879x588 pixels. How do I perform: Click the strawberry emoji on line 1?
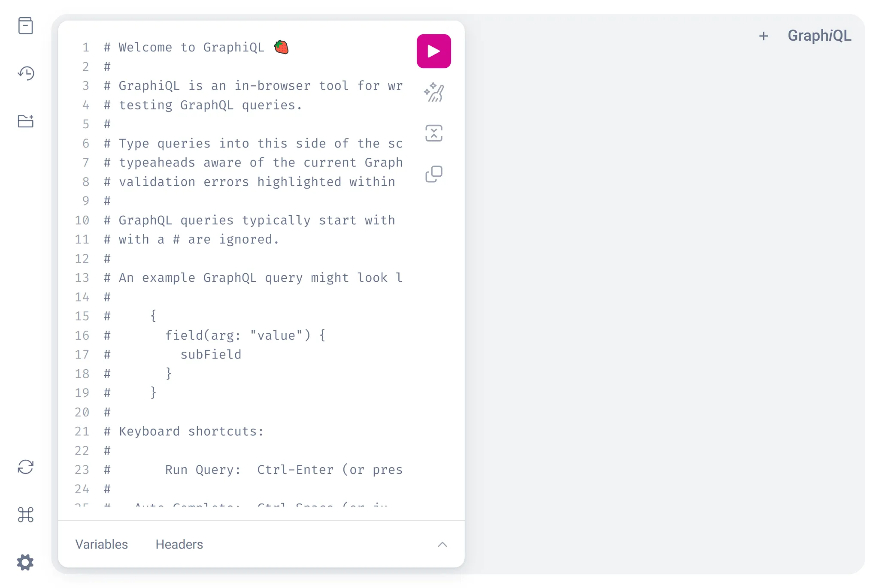pyautogui.click(x=281, y=47)
